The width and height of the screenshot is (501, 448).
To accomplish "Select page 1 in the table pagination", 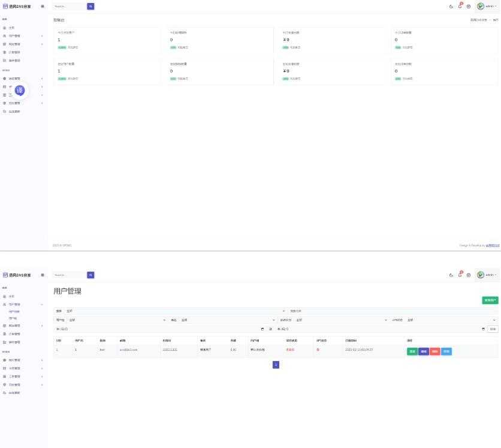I will coord(276,365).
